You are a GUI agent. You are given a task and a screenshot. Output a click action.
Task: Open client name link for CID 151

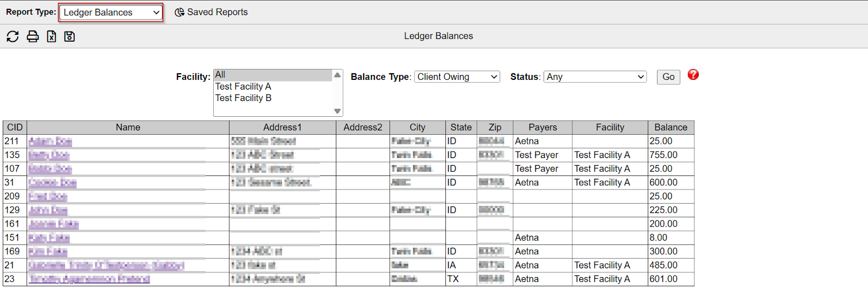tap(49, 238)
